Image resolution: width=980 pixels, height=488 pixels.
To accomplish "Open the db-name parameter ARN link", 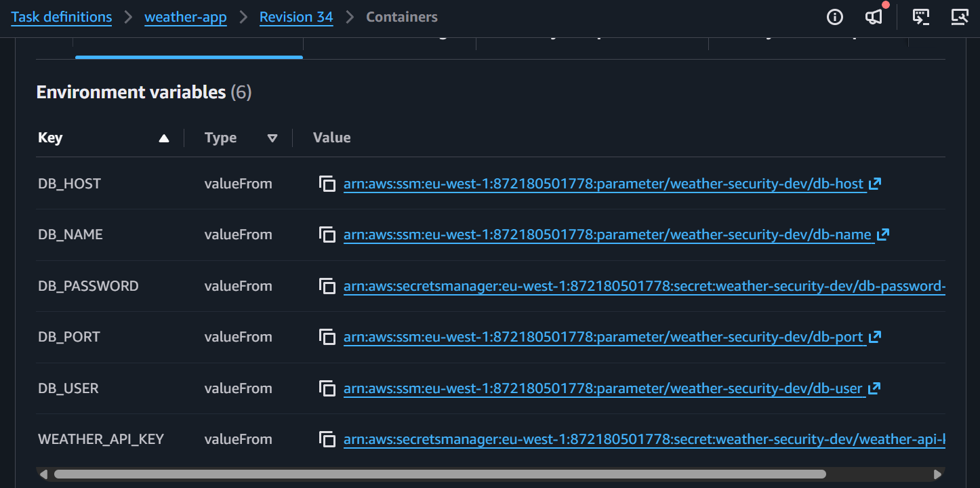I will pos(608,235).
